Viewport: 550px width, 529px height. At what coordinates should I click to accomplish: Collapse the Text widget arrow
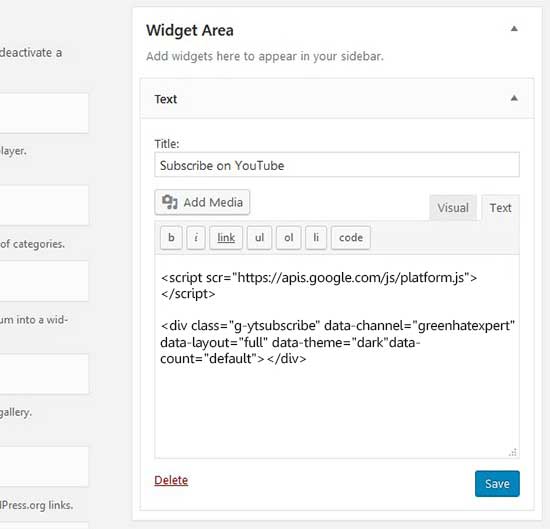pyautogui.click(x=514, y=98)
